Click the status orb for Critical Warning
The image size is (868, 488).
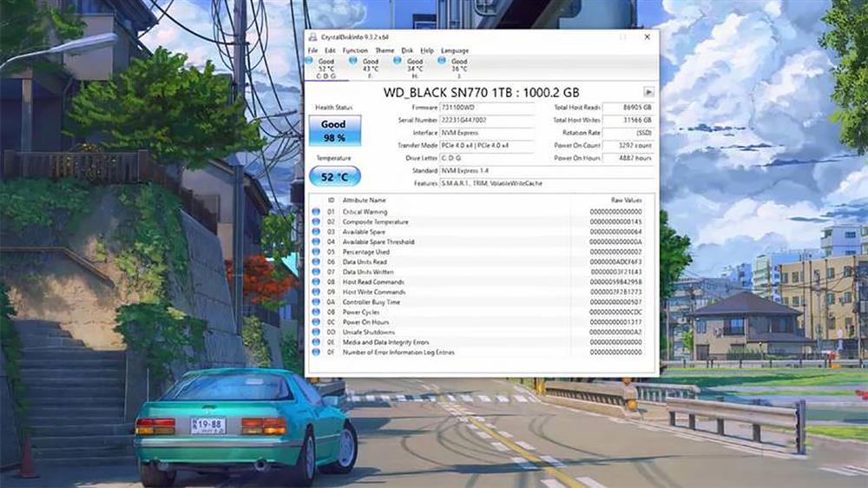click(316, 212)
